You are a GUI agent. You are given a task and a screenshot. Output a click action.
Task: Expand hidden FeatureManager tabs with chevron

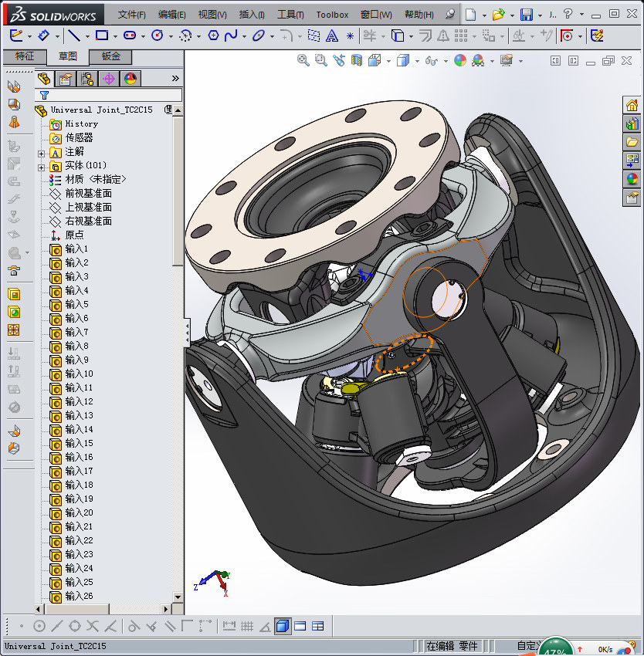[175, 78]
